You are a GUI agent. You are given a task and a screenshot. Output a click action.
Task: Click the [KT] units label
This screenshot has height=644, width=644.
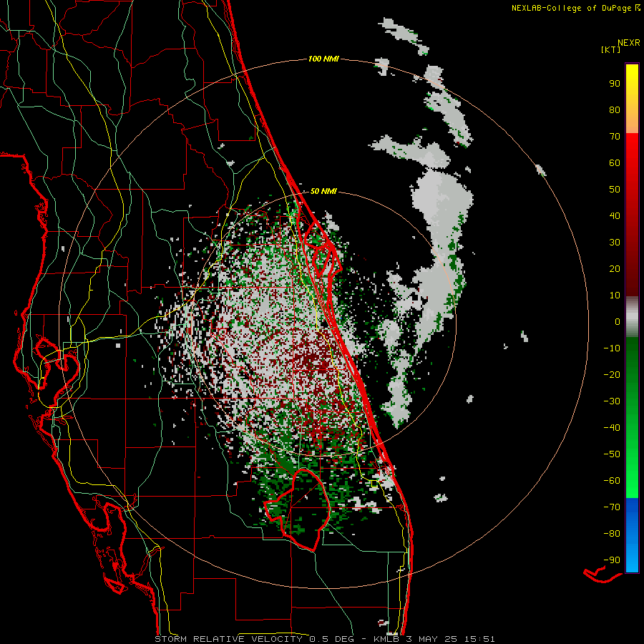click(610, 49)
